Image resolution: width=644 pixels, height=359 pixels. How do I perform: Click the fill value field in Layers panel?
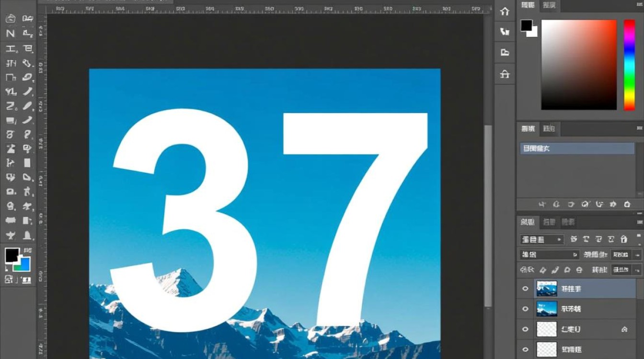[621, 270]
